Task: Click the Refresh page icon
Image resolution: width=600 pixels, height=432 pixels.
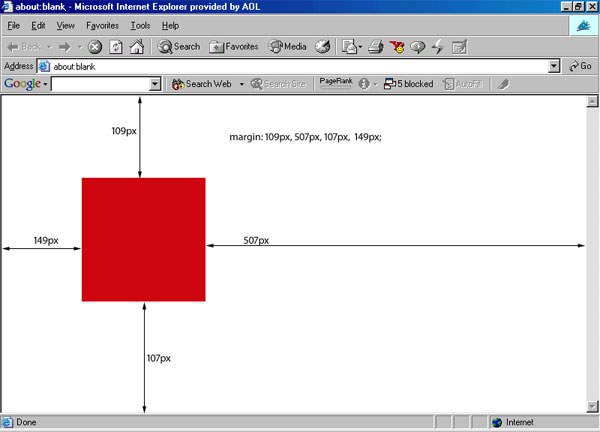Action: 116,46
